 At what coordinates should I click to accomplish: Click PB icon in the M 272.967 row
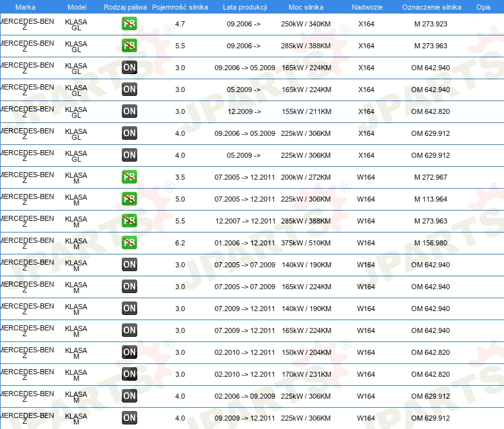[129, 176]
